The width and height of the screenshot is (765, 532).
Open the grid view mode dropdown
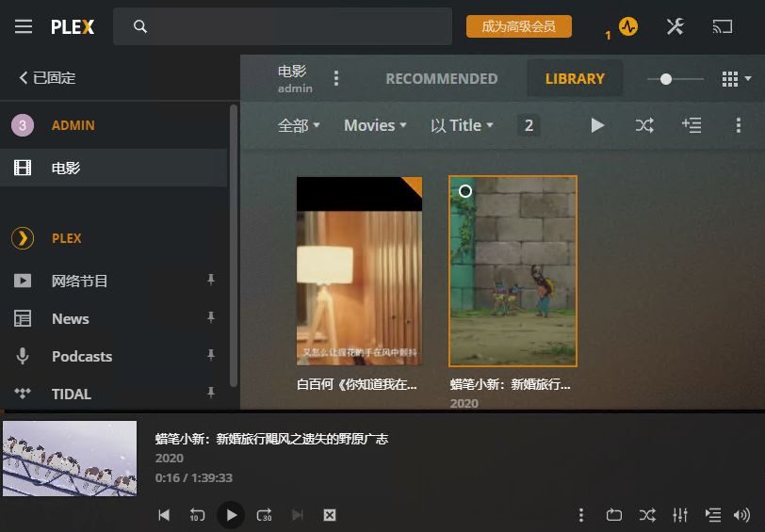coord(736,78)
